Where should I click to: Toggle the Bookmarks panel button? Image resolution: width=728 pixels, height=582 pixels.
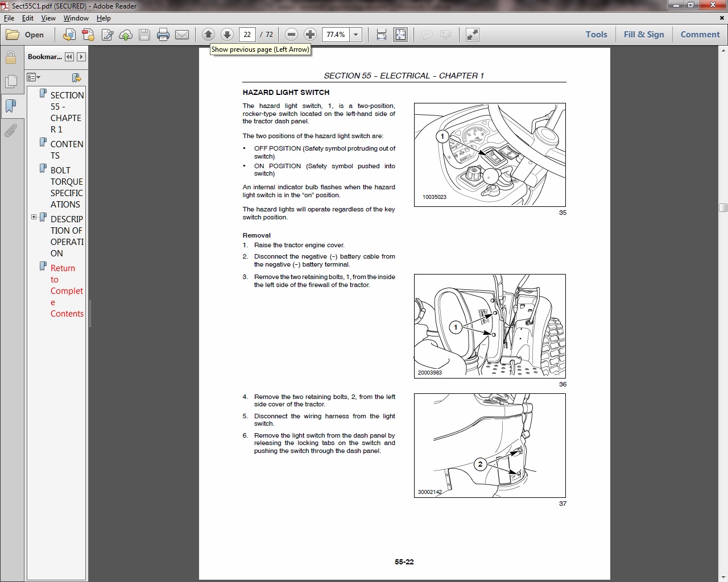pyautogui.click(x=10, y=106)
